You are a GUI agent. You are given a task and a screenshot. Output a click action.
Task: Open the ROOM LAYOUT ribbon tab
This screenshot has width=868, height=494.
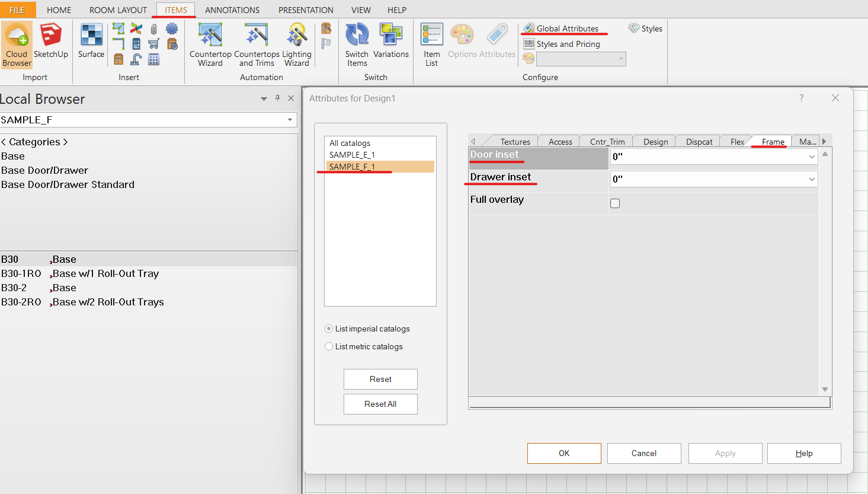(118, 10)
